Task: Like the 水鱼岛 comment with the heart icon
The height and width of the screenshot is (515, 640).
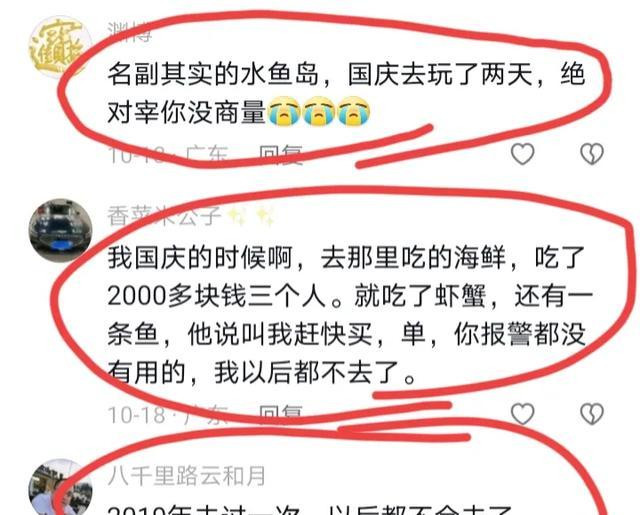Action: coord(523,154)
